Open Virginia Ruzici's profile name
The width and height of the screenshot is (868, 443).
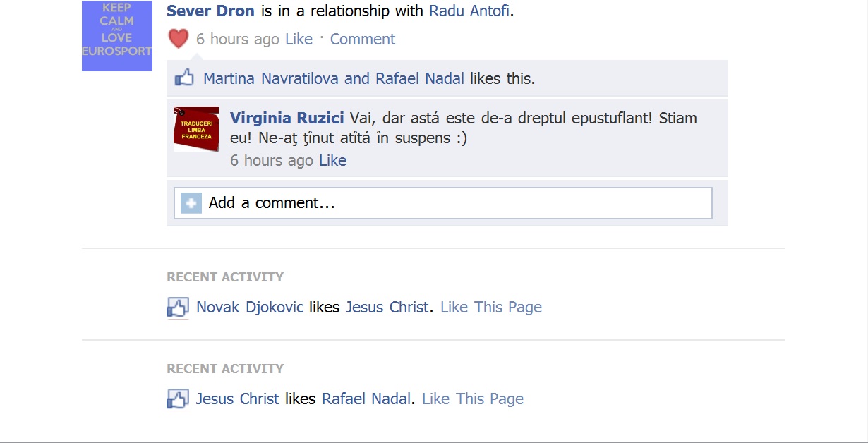(x=287, y=118)
